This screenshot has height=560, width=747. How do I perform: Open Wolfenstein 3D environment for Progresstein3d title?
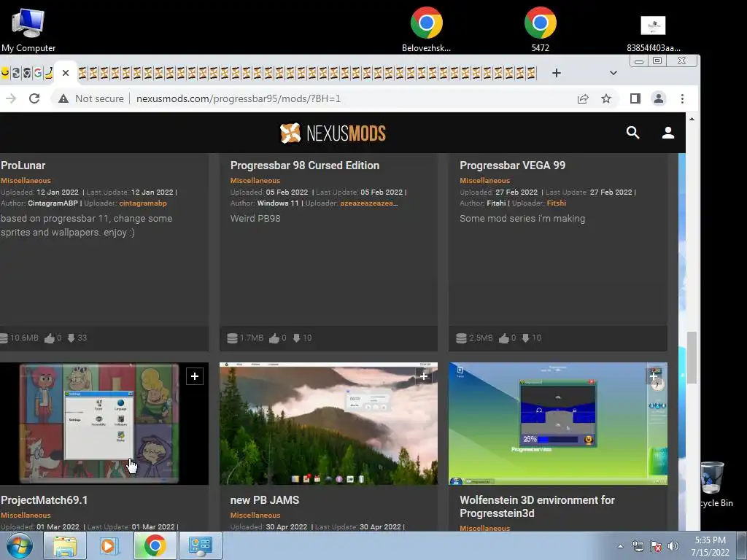(538, 507)
